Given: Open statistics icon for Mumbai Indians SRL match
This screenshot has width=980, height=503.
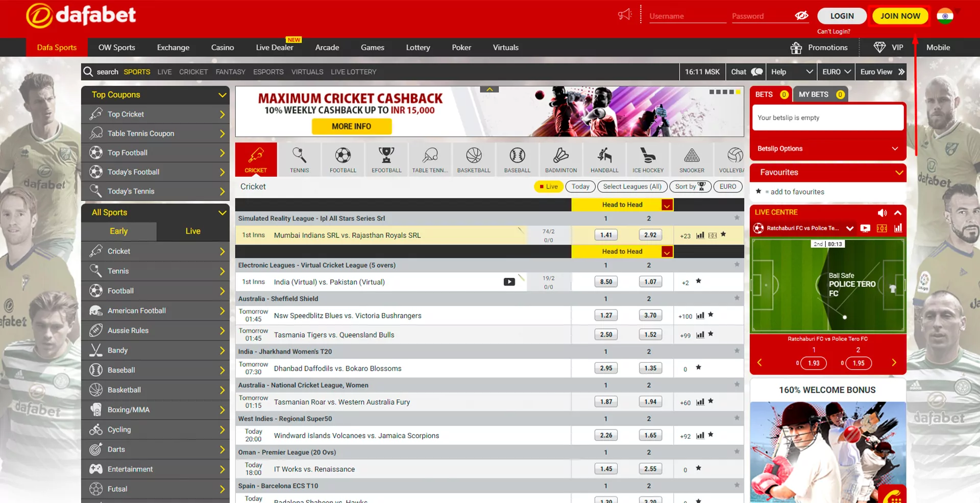Looking at the screenshot, I should (700, 235).
